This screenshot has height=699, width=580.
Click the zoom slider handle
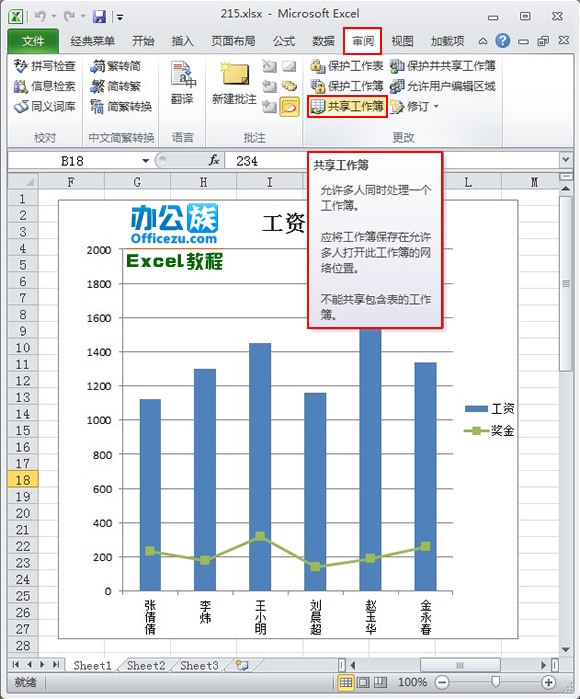[x=495, y=682]
